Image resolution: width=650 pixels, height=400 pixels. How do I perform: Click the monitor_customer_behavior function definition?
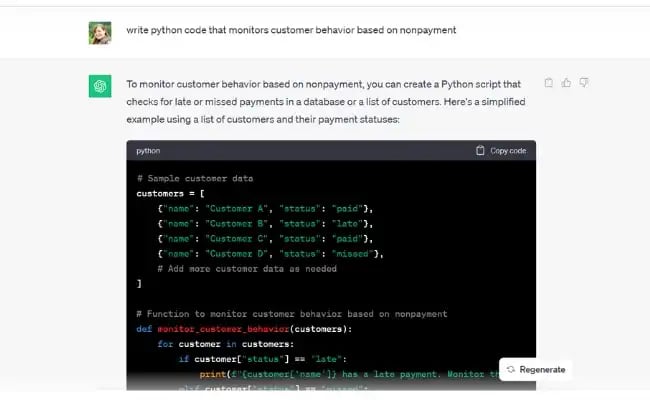[x=244, y=329]
